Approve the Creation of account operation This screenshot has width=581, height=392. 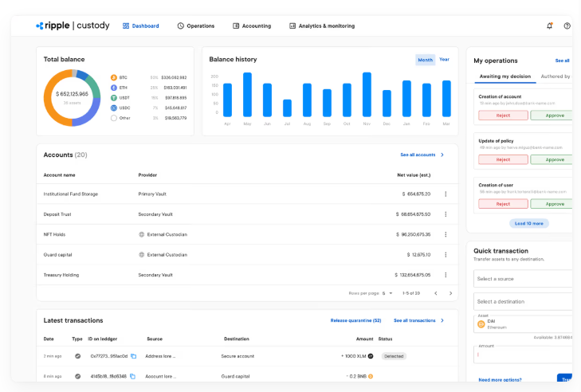pyautogui.click(x=552, y=116)
